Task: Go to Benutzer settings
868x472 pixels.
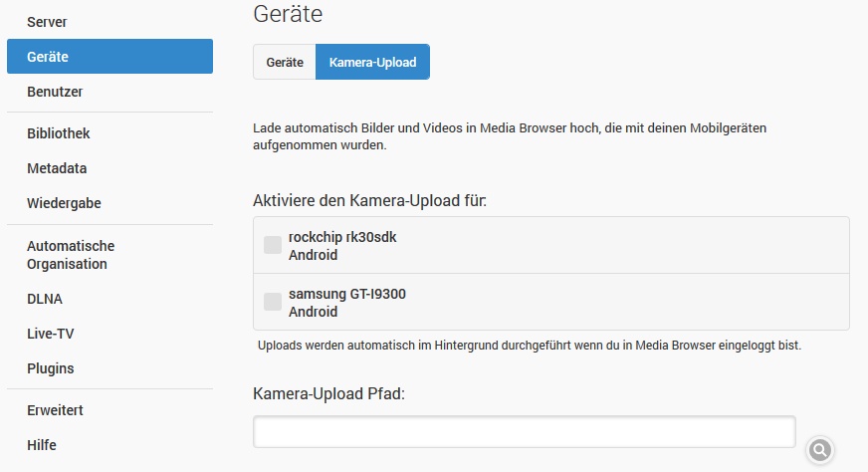Action: [55, 92]
